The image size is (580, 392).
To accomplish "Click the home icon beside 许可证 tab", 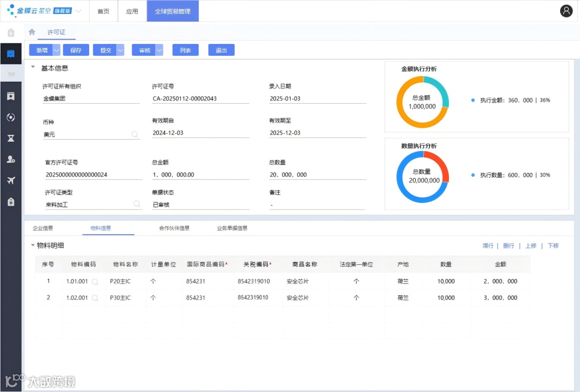I will point(32,32).
